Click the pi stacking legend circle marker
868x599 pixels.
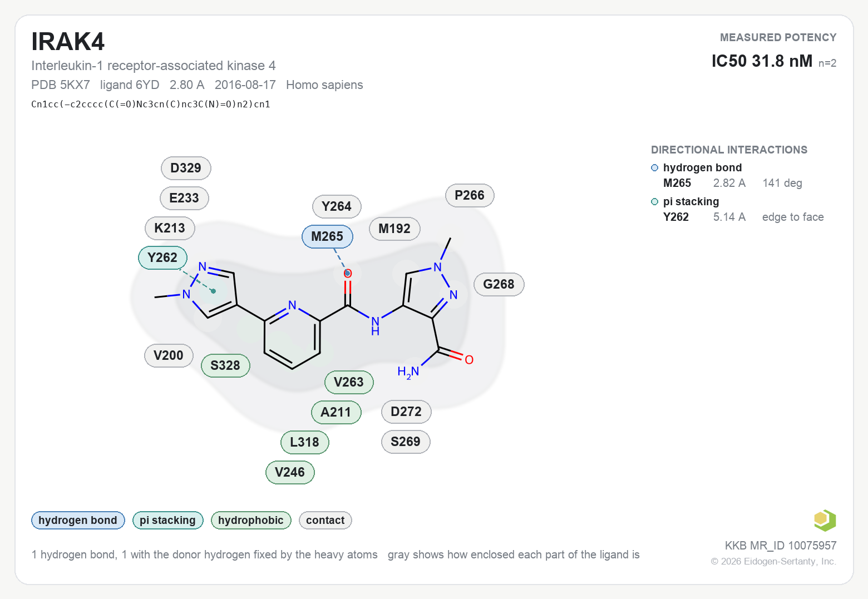[655, 202]
